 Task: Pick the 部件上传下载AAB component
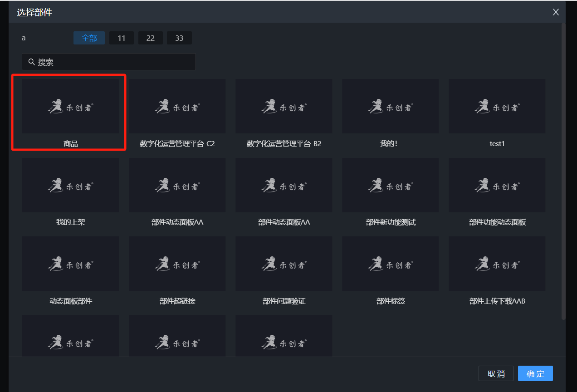coord(497,264)
